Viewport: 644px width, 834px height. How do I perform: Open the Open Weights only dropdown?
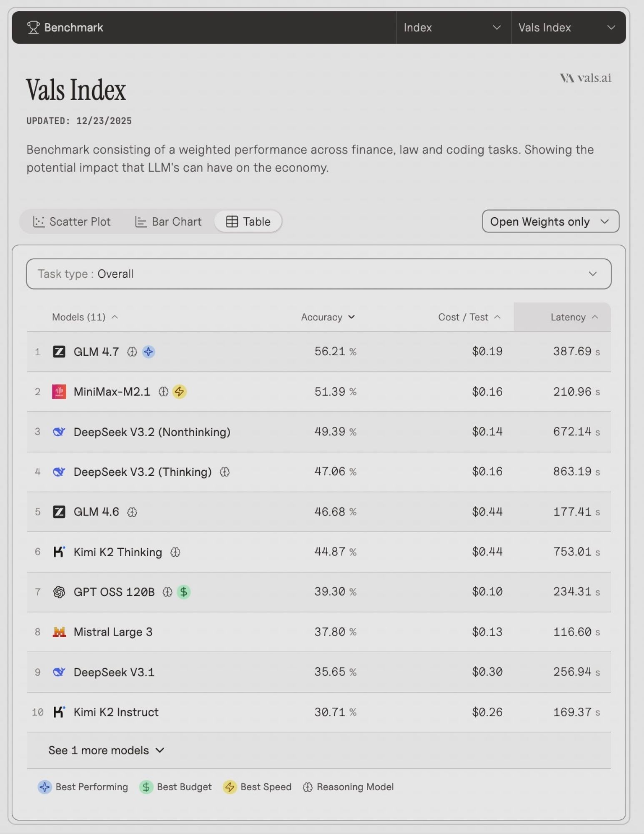point(550,221)
